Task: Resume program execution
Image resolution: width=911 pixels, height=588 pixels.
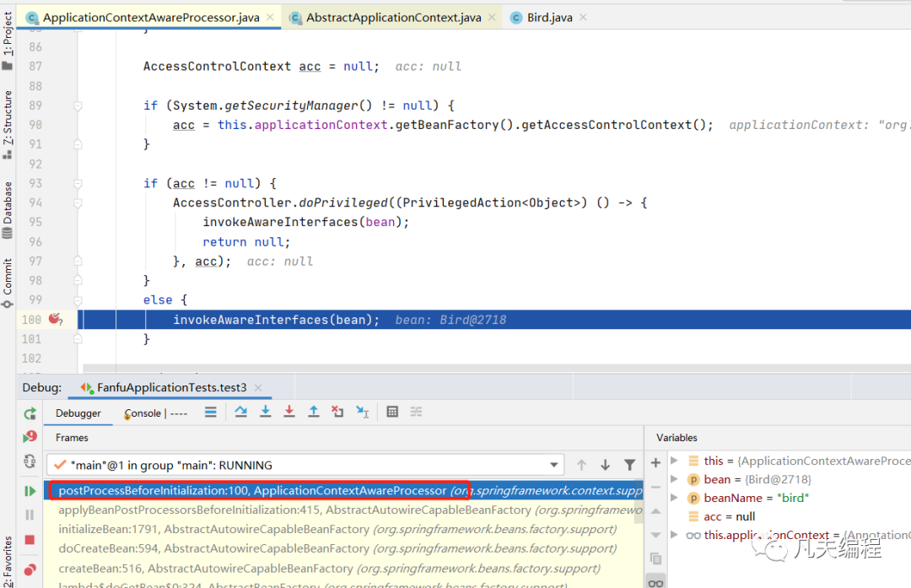Action: 30,492
